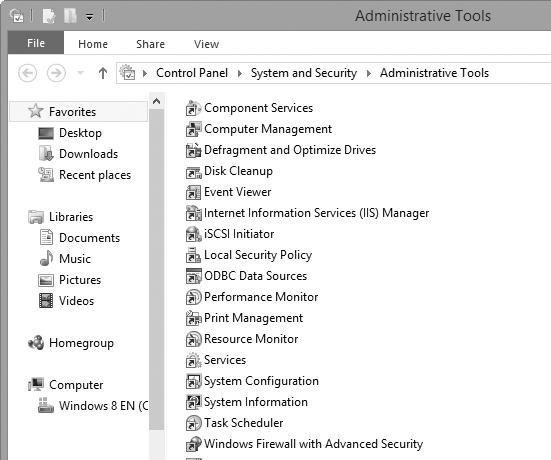Go up one folder level
The image size is (551, 460).
coord(103,73)
